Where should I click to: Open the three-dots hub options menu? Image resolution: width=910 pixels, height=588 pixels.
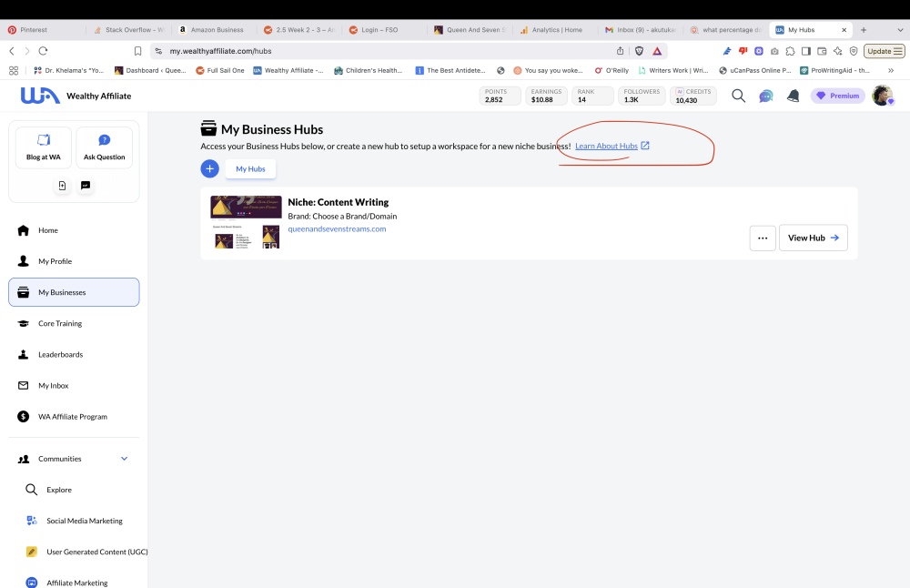(763, 238)
